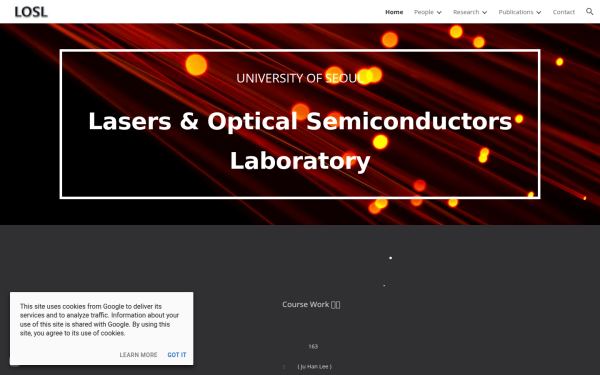This screenshot has height=375, width=600.
Task: Click the University of Seoul banner text
Action: pyautogui.click(x=300, y=78)
